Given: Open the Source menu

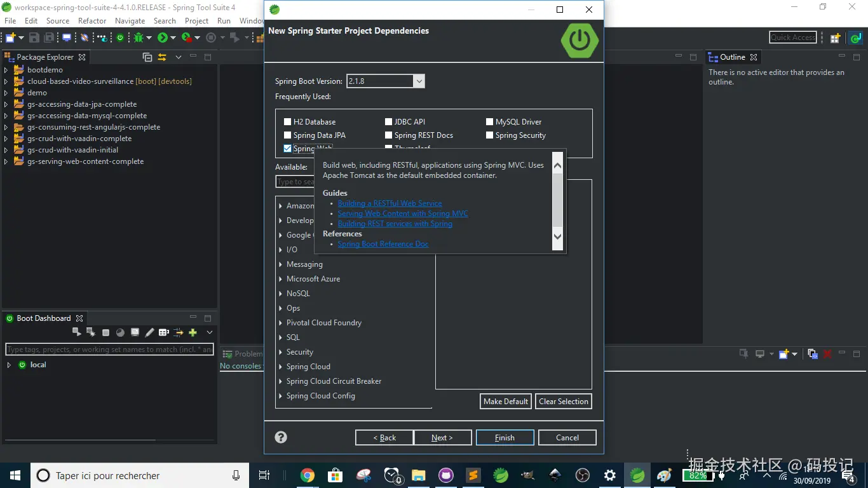Looking at the screenshot, I should pos(57,21).
